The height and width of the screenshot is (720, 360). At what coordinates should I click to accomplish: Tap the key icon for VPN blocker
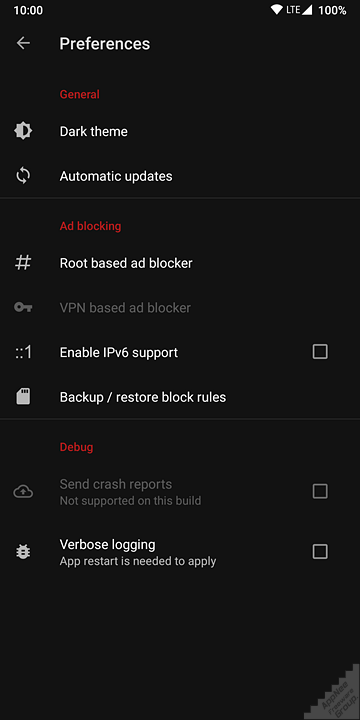(23, 308)
